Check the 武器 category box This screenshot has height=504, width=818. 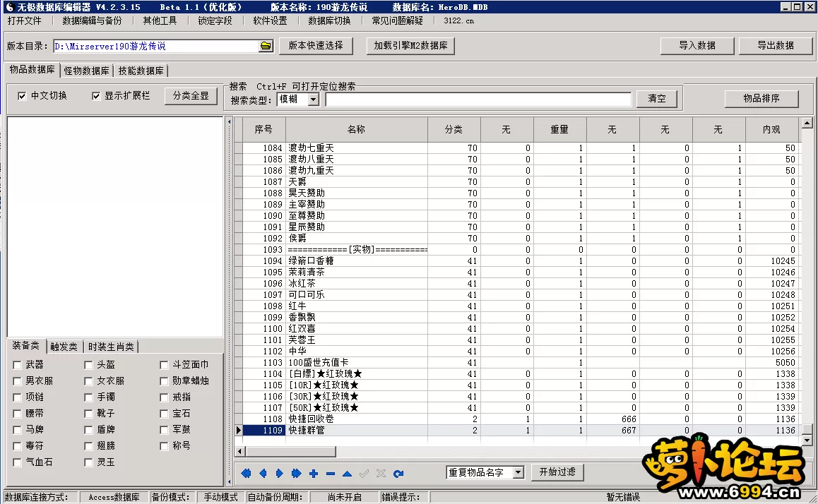[x=17, y=365]
